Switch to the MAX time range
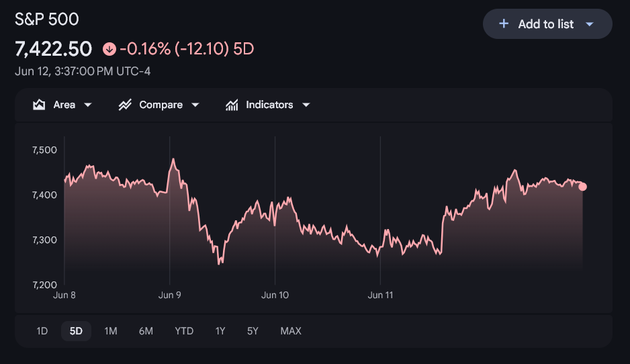The image size is (630, 364). click(x=291, y=331)
